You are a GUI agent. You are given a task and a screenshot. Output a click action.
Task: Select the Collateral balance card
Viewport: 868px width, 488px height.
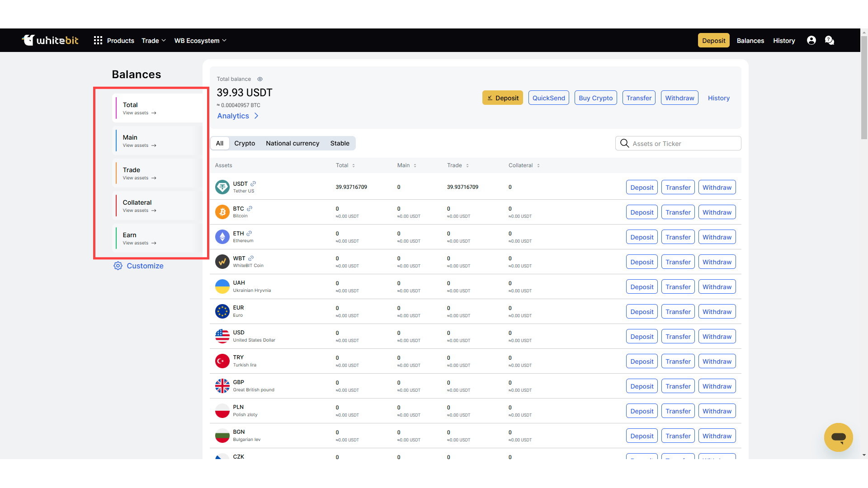click(x=157, y=206)
